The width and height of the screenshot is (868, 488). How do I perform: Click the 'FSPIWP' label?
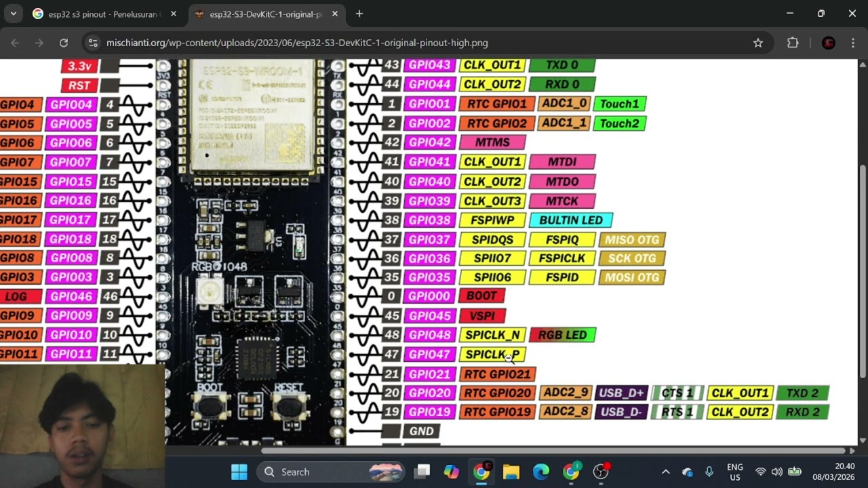coord(493,220)
